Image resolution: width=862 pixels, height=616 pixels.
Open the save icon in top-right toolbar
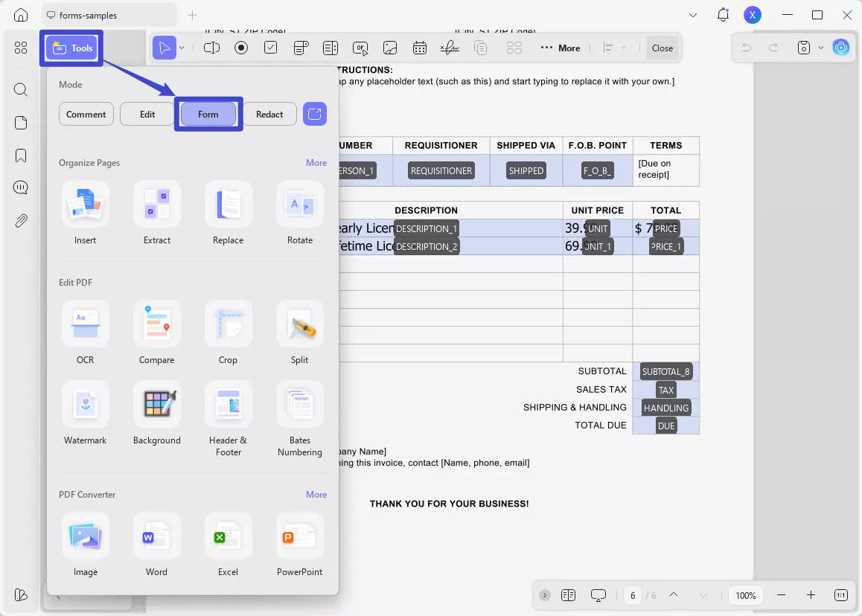(x=804, y=48)
